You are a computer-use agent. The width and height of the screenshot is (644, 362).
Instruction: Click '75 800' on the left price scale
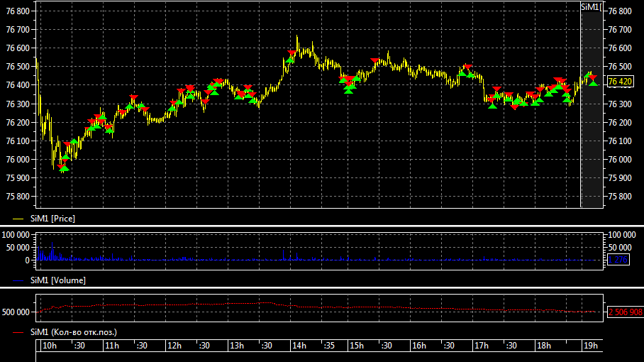[x=18, y=197]
